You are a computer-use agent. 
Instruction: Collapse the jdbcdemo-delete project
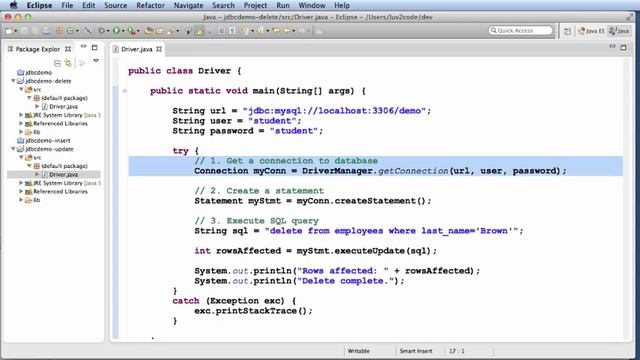[13, 81]
